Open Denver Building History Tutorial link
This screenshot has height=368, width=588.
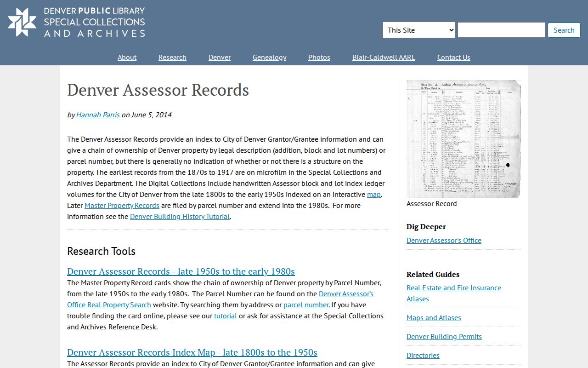[x=180, y=216]
